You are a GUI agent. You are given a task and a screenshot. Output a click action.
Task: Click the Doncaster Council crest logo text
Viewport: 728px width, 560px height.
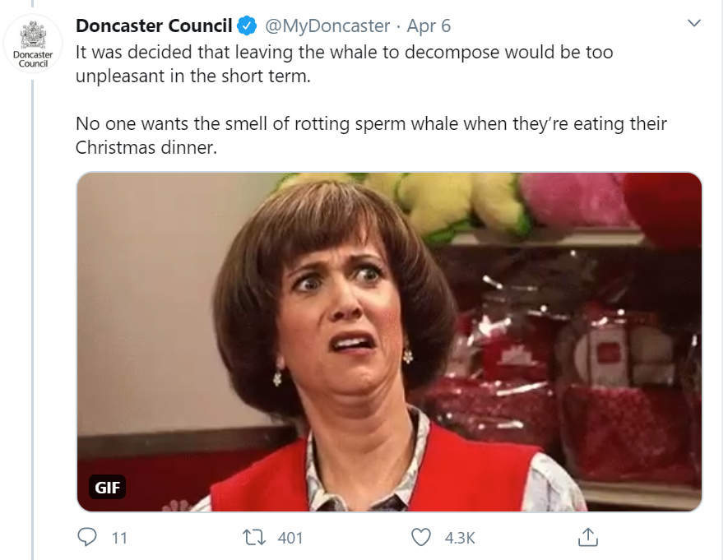pos(33,59)
